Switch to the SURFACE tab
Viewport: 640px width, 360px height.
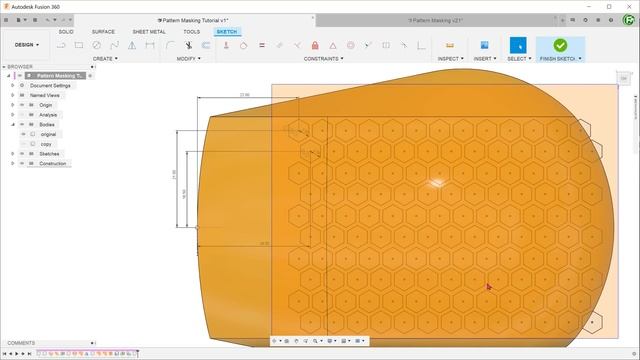pos(103,31)
